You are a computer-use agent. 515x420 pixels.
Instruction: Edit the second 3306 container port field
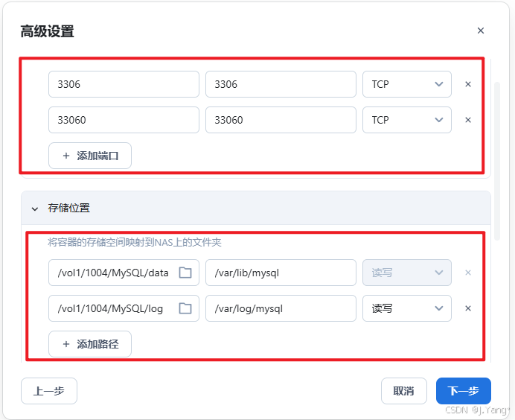[x=281, y=84]
